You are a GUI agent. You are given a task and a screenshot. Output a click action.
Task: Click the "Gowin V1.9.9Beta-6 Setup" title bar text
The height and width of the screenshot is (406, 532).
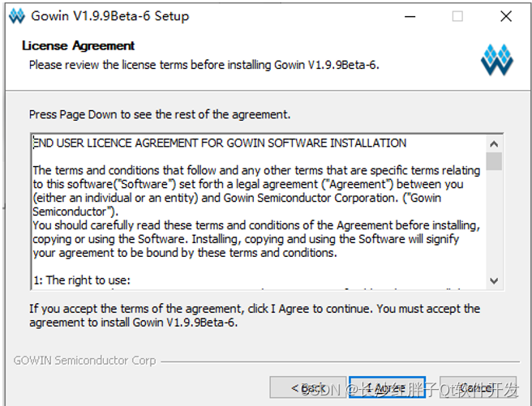[110, 16]
